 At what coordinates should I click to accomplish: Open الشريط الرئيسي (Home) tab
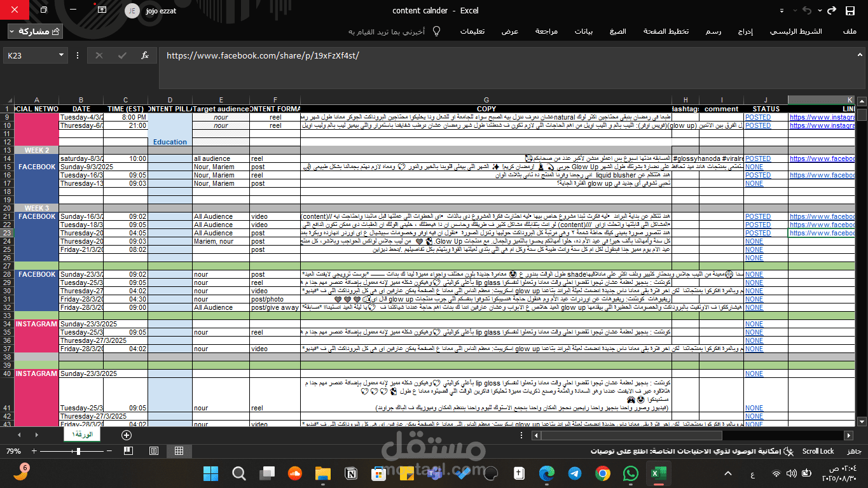pos(796,31)
